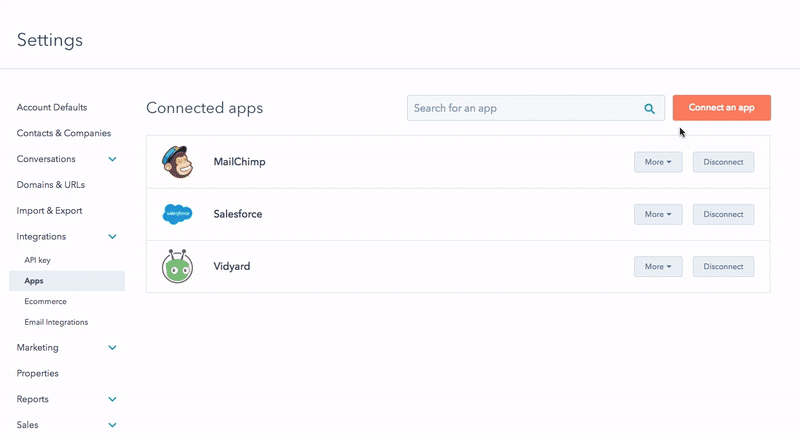Open the Ecommerce submenu item
The height and width of the screenshot is (439, 800).
[45, 302]
